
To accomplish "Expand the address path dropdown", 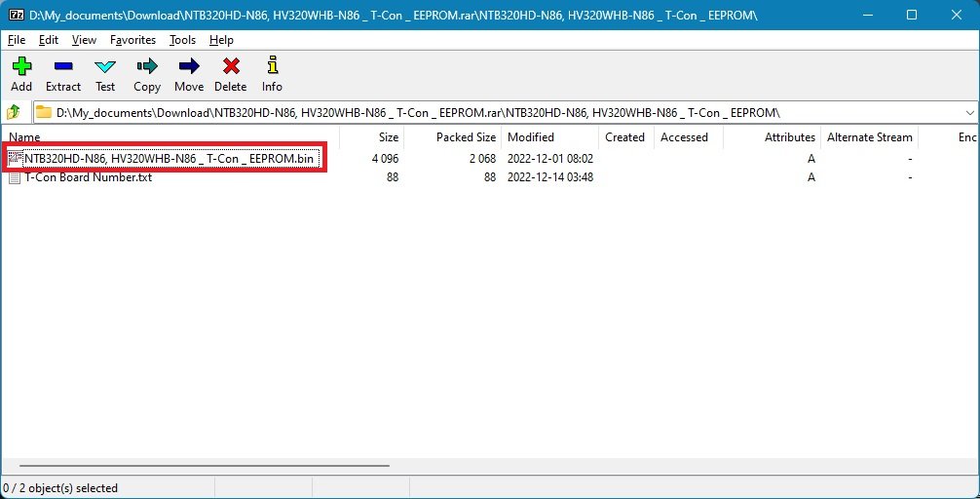I will (968, 112).
